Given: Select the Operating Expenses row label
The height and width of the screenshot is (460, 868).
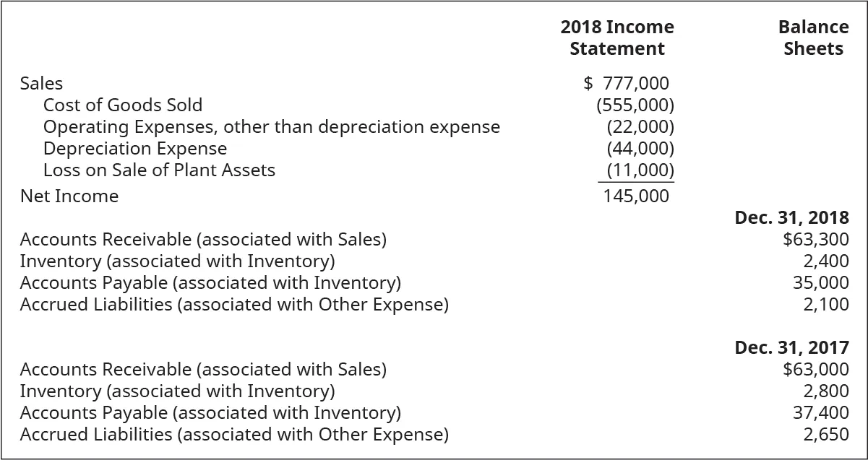Looking at the screenshot, I should pos(271,127).
